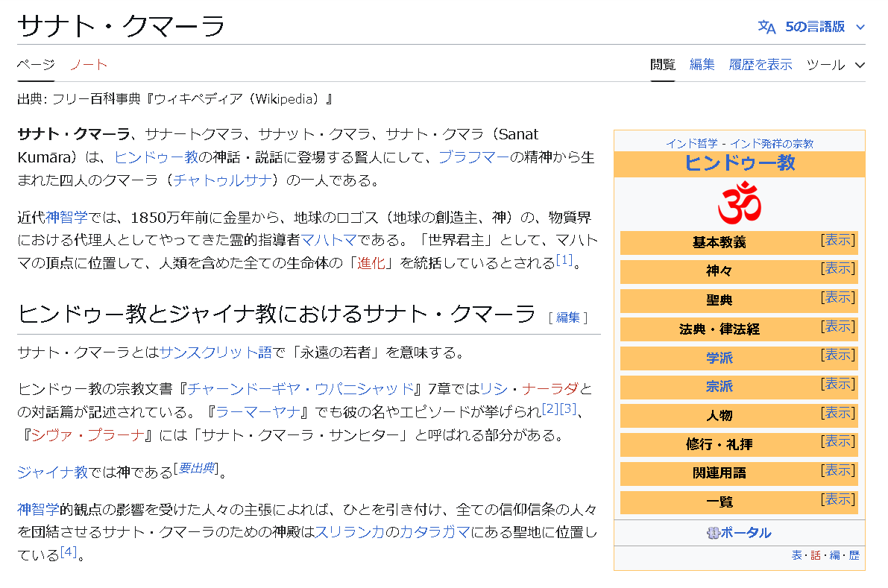
Task: Select the 閲覧 view tab
Action: pos(663,65)
